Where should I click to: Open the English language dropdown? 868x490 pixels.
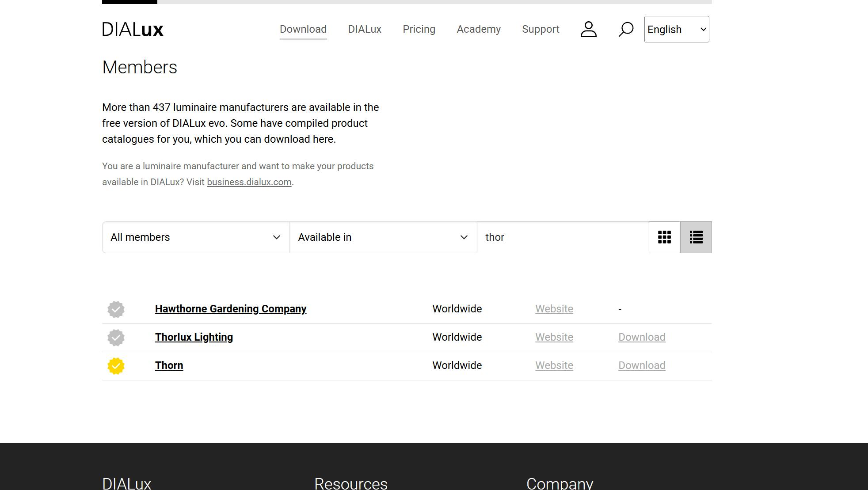point(676,29)
